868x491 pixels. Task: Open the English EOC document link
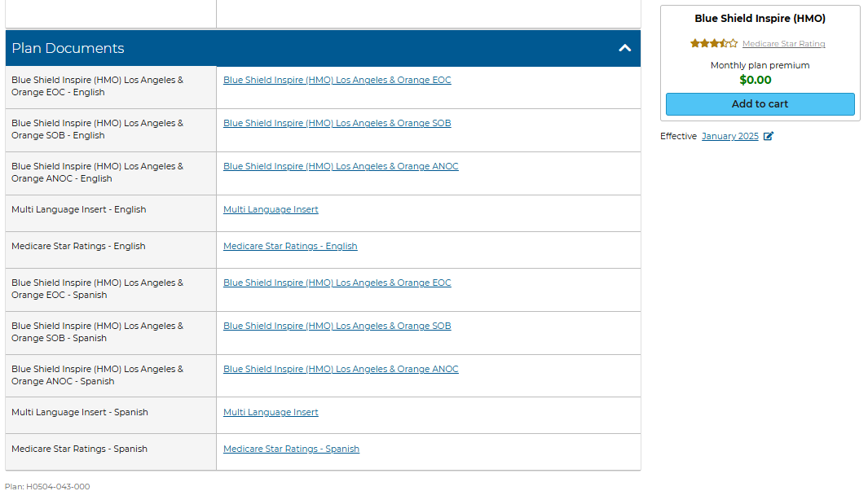[x=337, y=80]
